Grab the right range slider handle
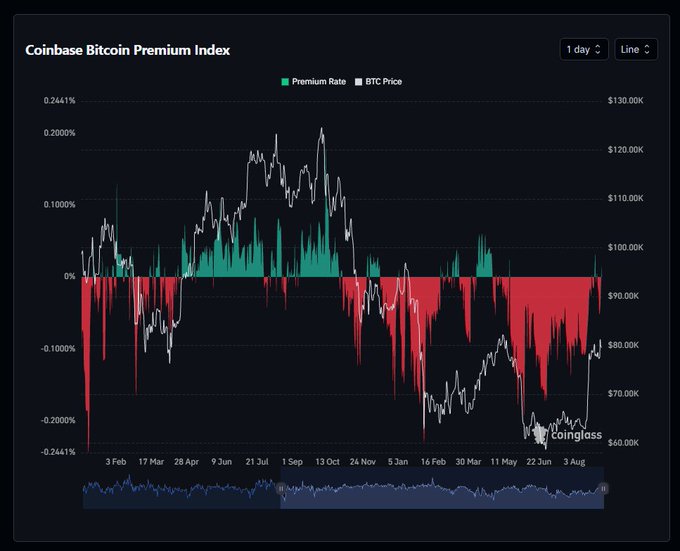680x551 pixels. (x=603, y=489)
